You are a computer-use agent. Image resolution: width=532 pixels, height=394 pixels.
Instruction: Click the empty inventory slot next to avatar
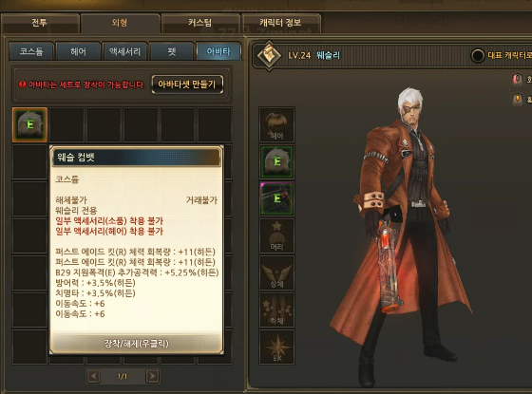(x=66, y=124)
